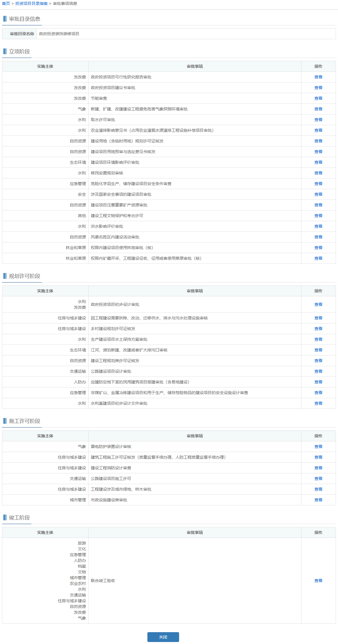This screenshot has width=338, height=644.
Task: Open 查看 for 联合竣工验收
Action: pyautogui.click(x=318, y=581)
